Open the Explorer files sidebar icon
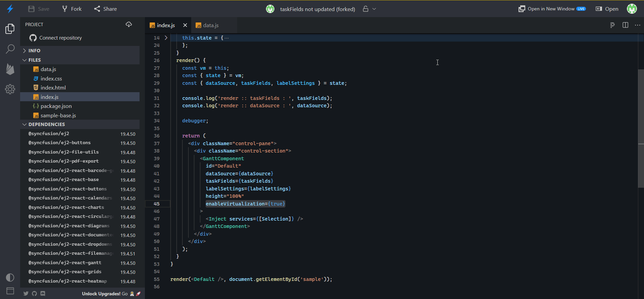 (x=10, y=29)
